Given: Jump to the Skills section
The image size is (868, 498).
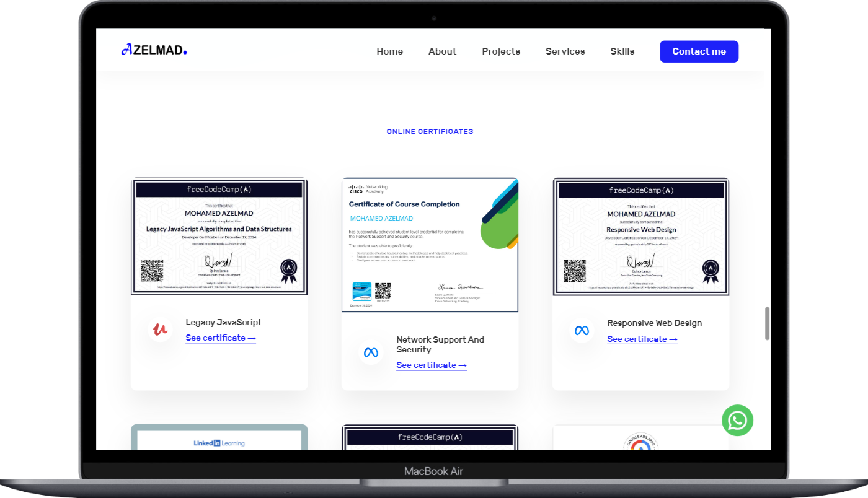Looking at the screenshot, I should tap(622, 51).
